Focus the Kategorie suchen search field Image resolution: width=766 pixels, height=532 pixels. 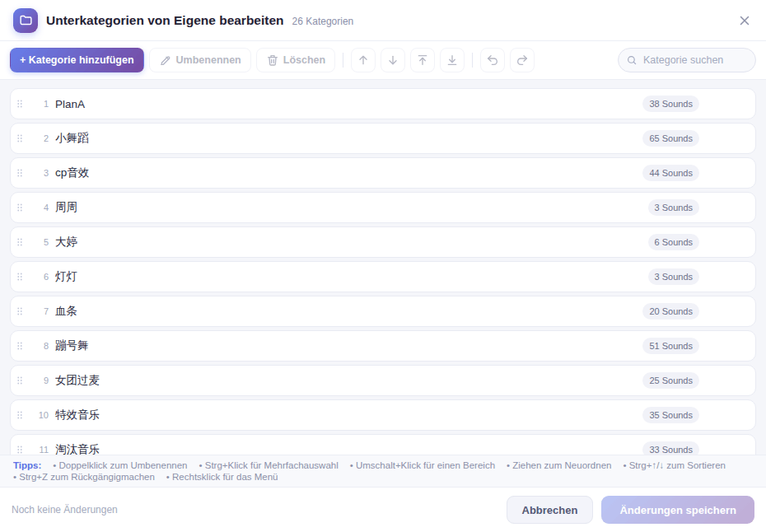[x=687, y=60]
